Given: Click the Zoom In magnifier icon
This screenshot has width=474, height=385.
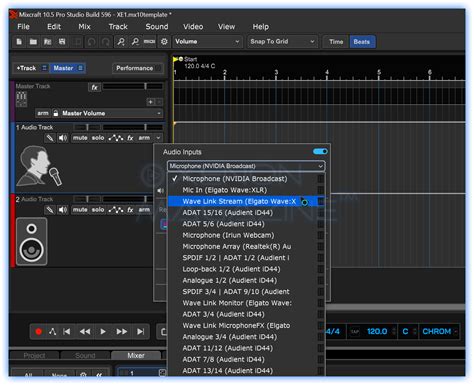Looking at the screenshot, I should (121, 42).
